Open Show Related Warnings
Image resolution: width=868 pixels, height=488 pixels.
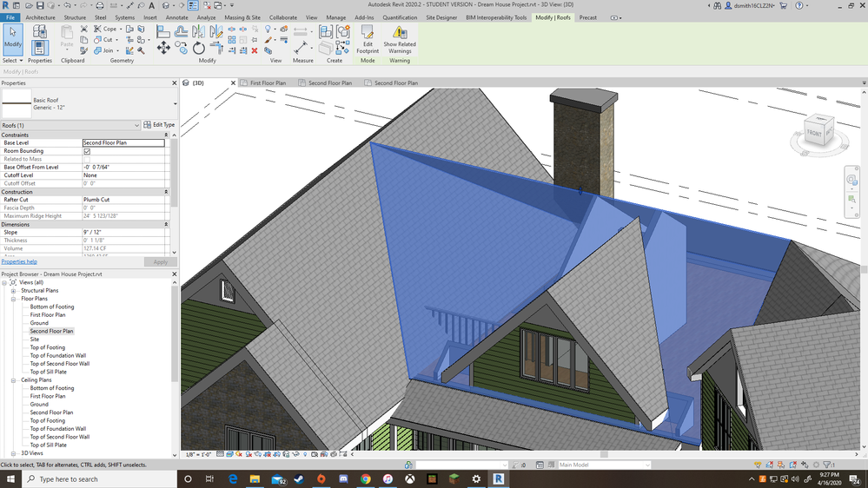coord(400,39)
